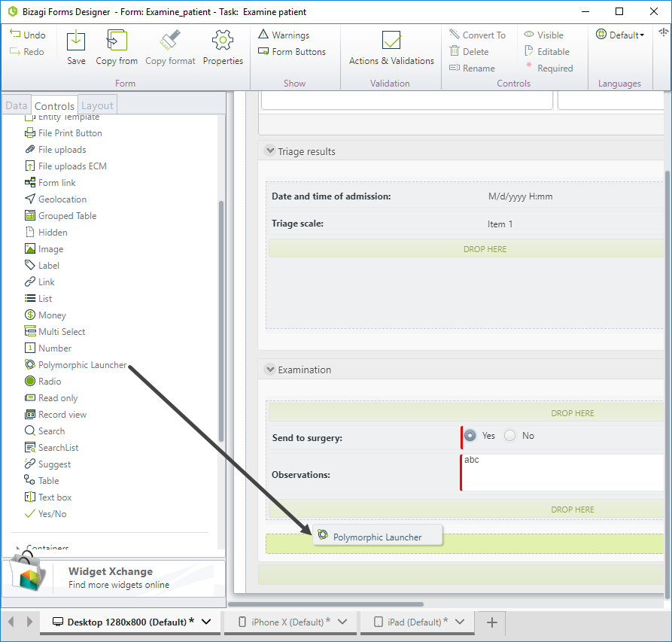Collapse the Examination group
This screenshot has width=672, height=642.
[270, 369]
